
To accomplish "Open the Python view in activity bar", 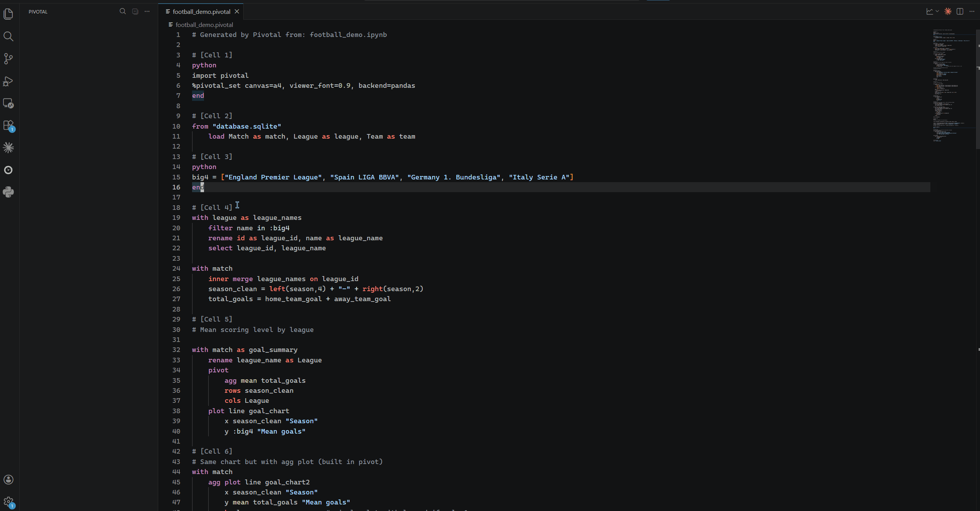I will [x=8, y=192].
